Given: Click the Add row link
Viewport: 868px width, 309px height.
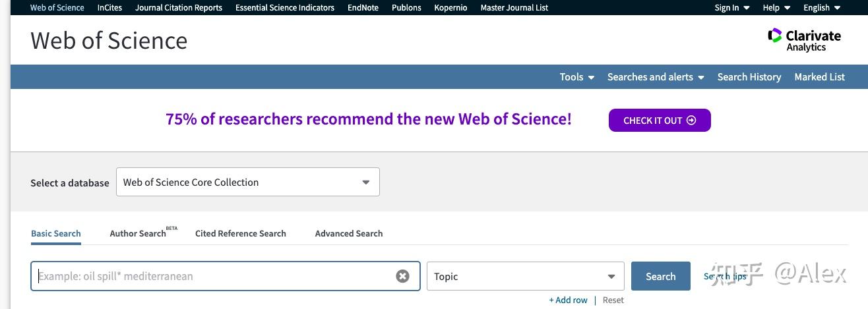Looking at the screenshot, I should pyautogui.click(x=568, y=300).
